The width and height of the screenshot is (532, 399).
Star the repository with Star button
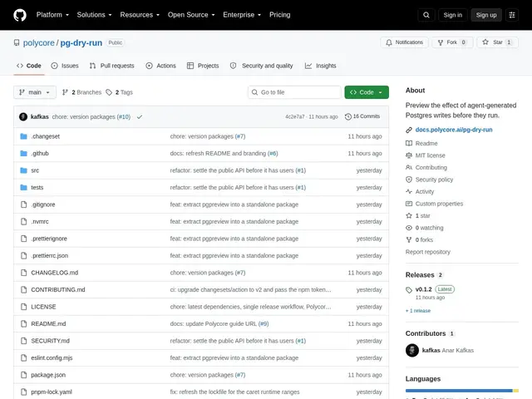(497, 42)
